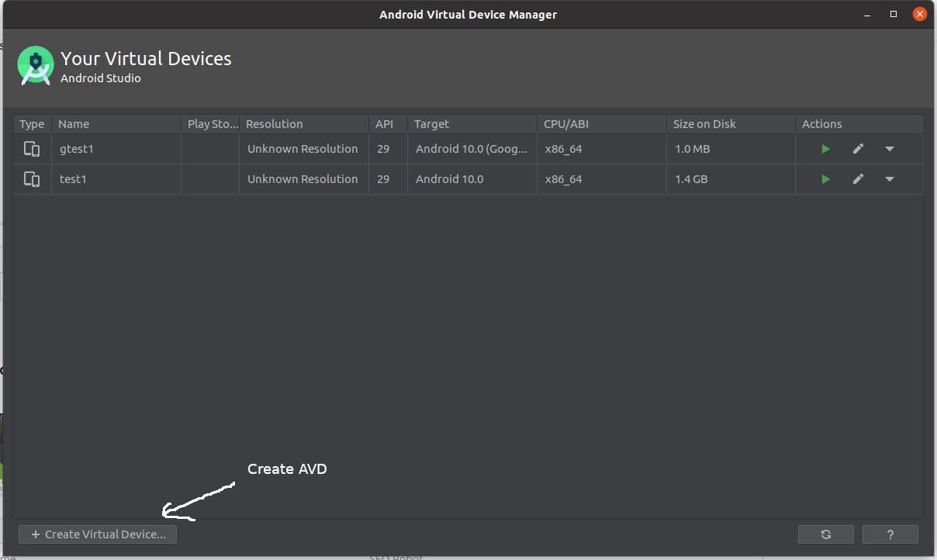Screen dimensions: 937x560
Task: Sort by the Size on Disk column header
Action: (731, 124)
